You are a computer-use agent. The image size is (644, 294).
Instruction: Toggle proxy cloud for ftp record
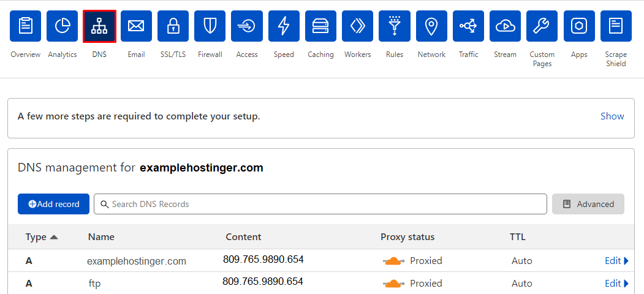394,284
